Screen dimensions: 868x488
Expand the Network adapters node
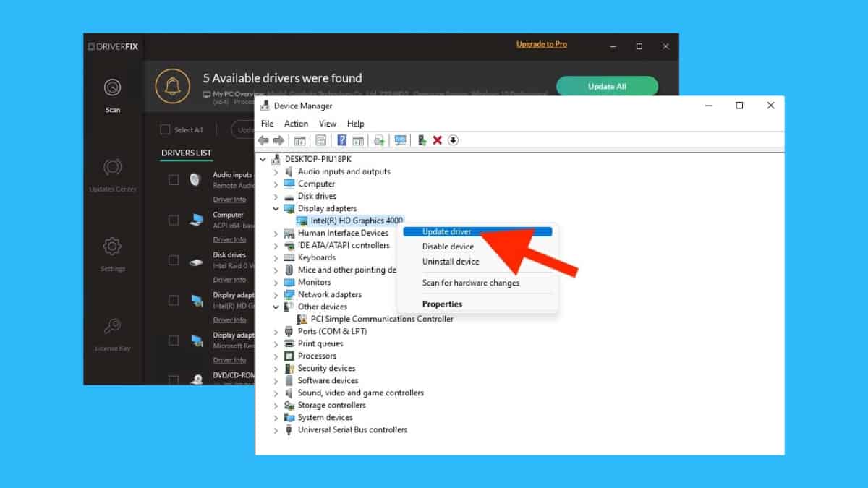click(276, 294)
